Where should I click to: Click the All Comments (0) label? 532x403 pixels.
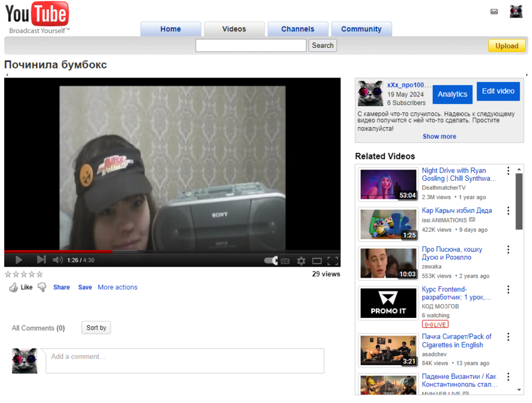click(38, 329)
